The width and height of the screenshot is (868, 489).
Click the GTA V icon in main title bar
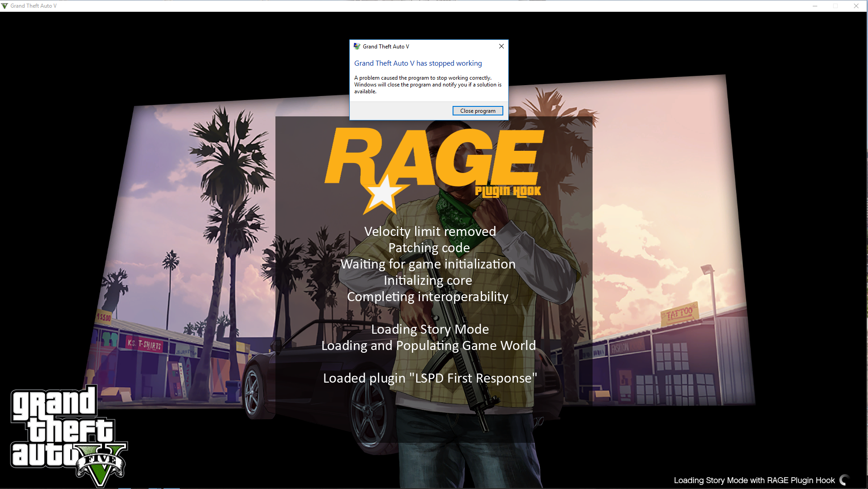[5, 6]
